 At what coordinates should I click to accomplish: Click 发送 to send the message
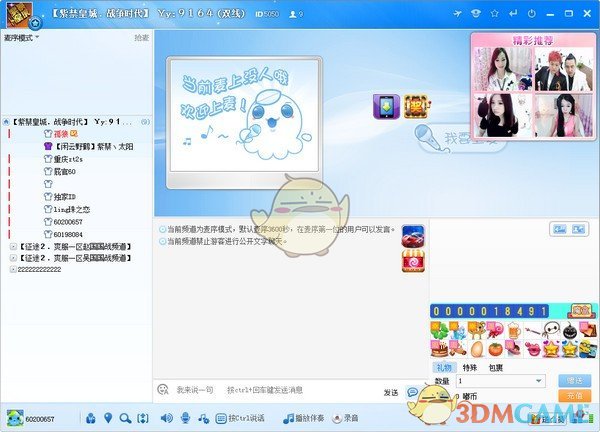(x=391, y=393)
